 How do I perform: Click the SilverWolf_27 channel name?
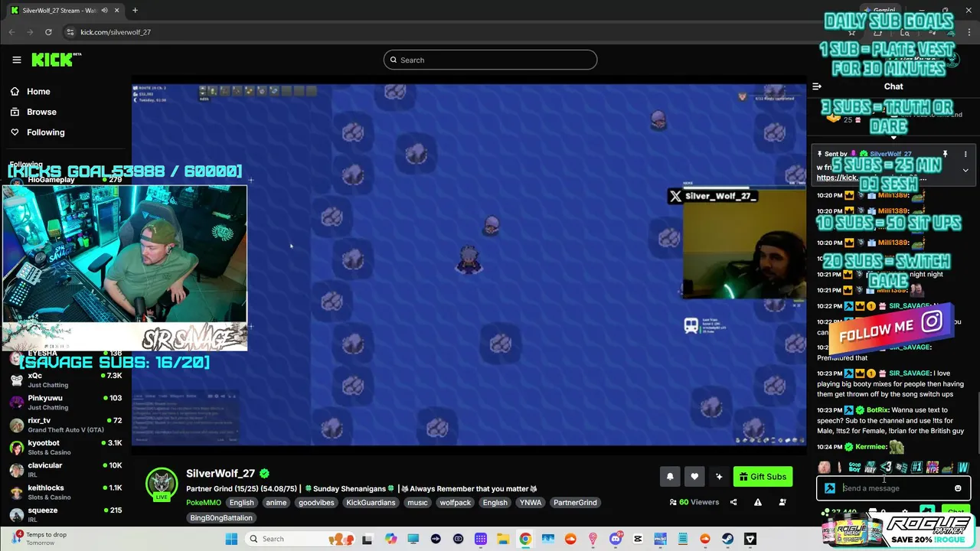[220, 474]
